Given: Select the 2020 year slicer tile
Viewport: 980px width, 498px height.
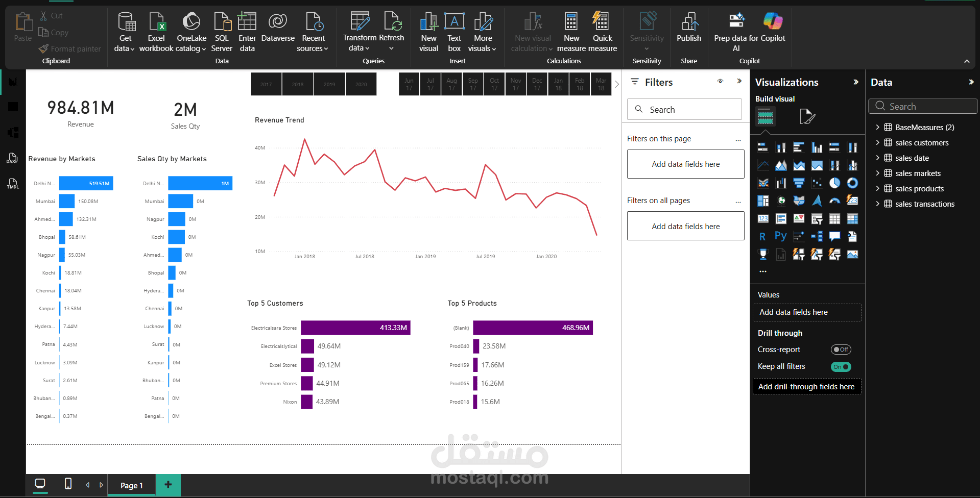Looking at the screenshot, I should coord(361,84).
